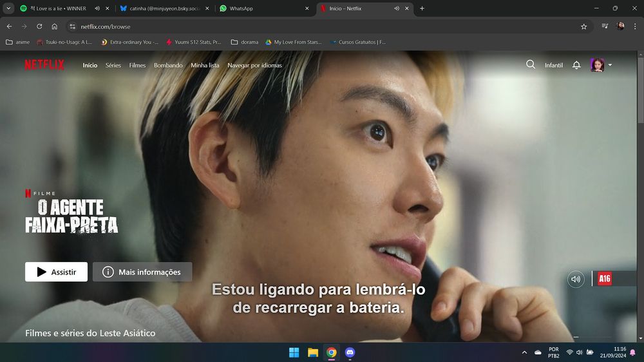The height and width of the screenshot is (362, 644).
Task: Open the Cursos Gratuitos bookmark
Action: [357, 42]
